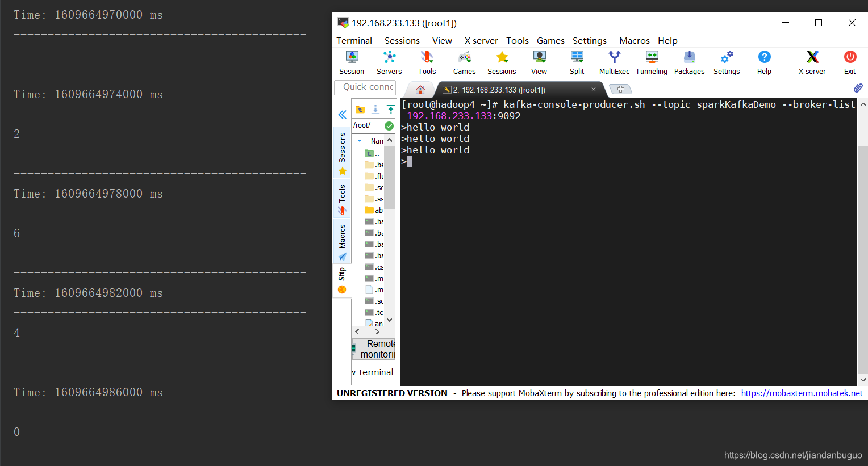Click the home tab icon
Image resolution: width=868 pixels, height=466 pixels.
click(420, 90)
